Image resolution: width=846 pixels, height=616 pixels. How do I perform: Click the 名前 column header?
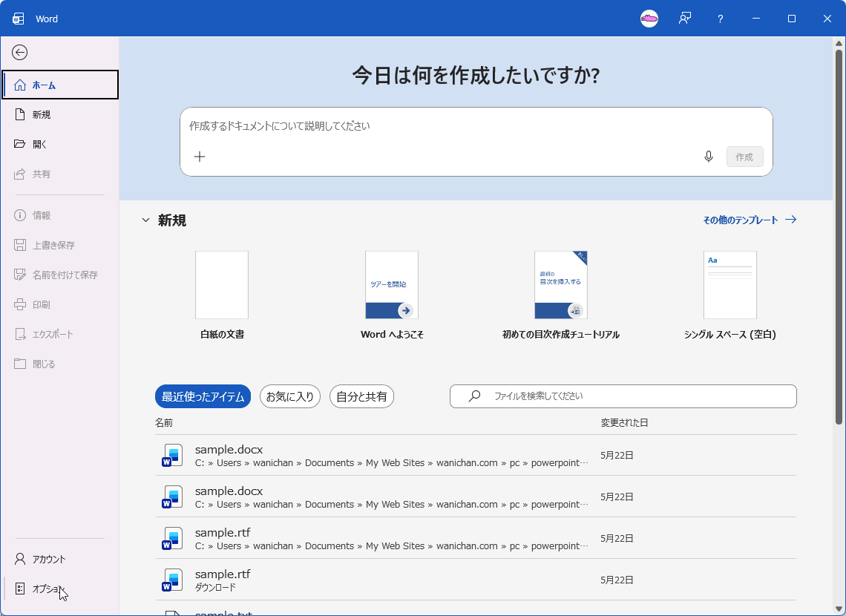pyautogui.click(x=164, y=423)
